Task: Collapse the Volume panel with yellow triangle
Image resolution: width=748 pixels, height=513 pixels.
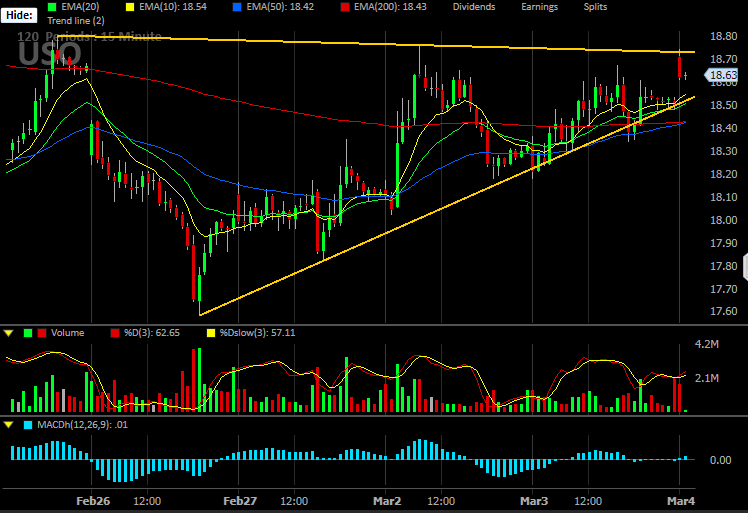Action: point(9,333)
